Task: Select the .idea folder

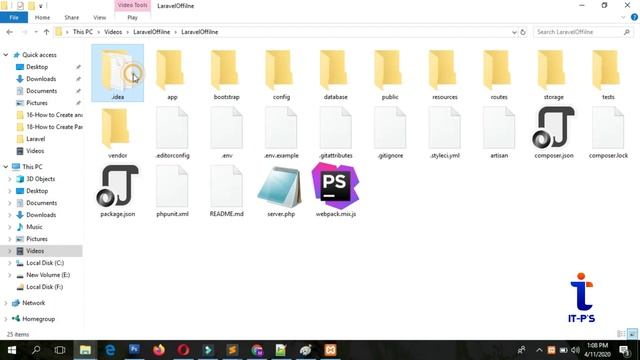Action: (x=118, y=73)
